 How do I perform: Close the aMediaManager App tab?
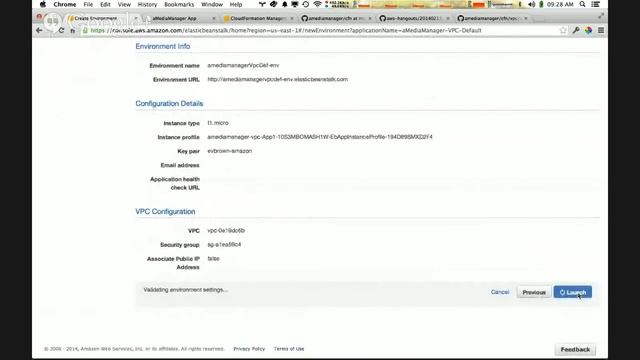214,18
